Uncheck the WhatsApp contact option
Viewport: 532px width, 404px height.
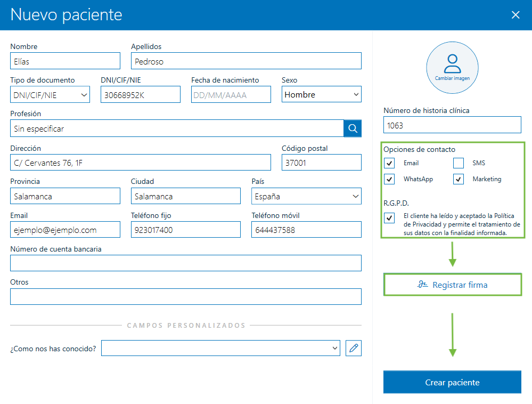point(389,179)
